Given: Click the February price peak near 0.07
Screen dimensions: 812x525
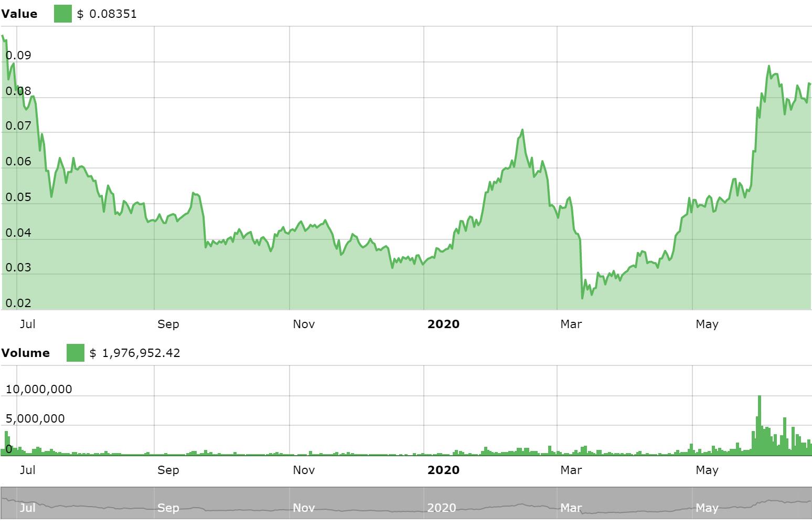Looking at the screenshot, I should [x=522, y=130].
